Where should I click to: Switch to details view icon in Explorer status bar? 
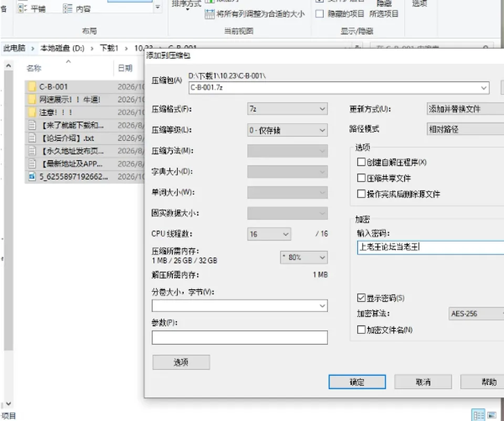pos(479,415)
